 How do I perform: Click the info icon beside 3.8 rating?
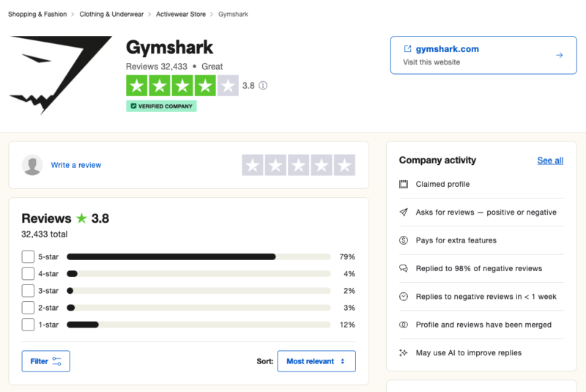[263, 86]
